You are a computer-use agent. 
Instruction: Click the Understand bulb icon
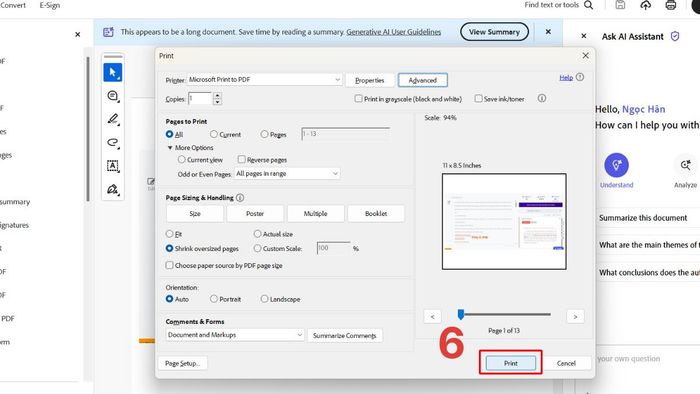(617, 165)
